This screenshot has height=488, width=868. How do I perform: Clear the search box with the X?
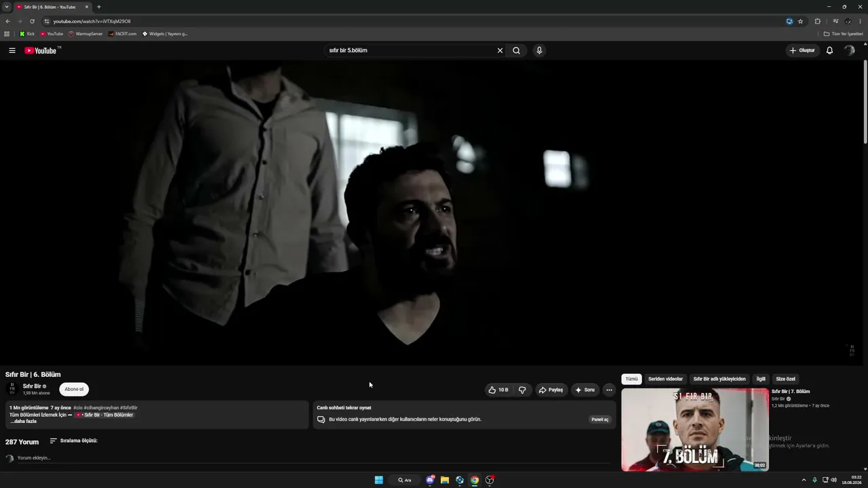point(500,50)
